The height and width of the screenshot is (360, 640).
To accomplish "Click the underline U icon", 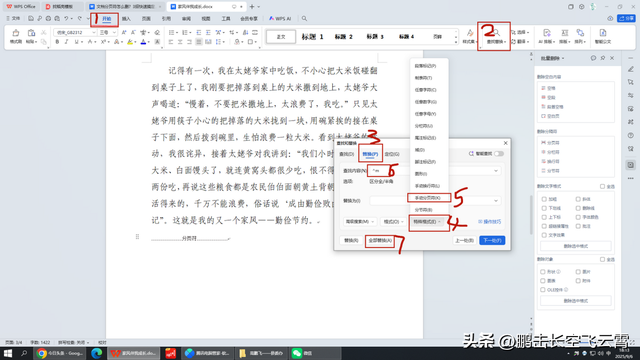I will pyautogui.click(x=76, y=42).
